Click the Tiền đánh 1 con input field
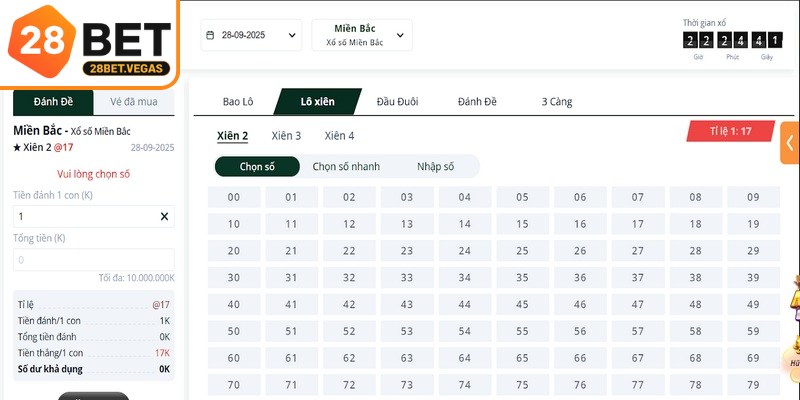This screenshot has height=400, width=800. pos(85,216)
